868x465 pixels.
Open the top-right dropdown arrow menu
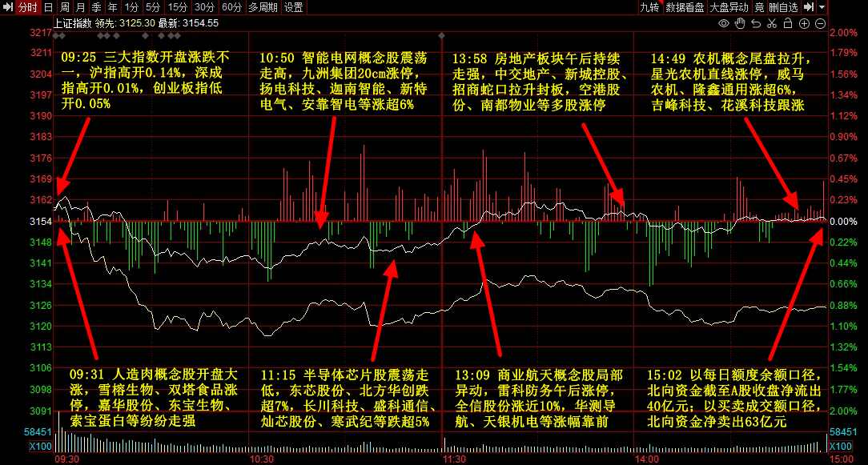(822, 7)
